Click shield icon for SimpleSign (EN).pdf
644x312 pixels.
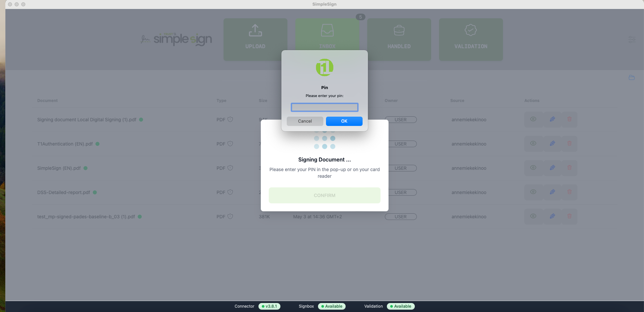click(230, 168)
